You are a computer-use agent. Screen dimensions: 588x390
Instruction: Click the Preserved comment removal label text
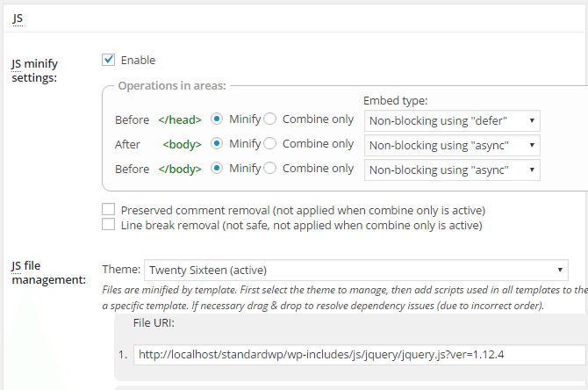point(303,210)
